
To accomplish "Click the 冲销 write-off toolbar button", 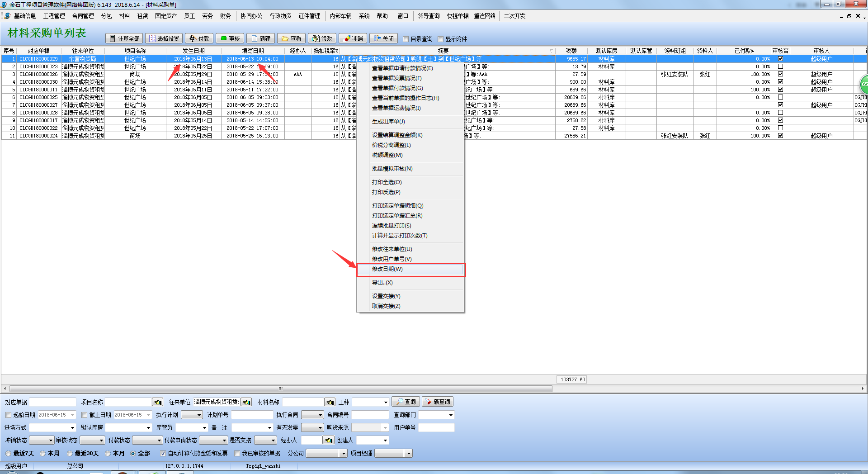I will coord(353,38).
